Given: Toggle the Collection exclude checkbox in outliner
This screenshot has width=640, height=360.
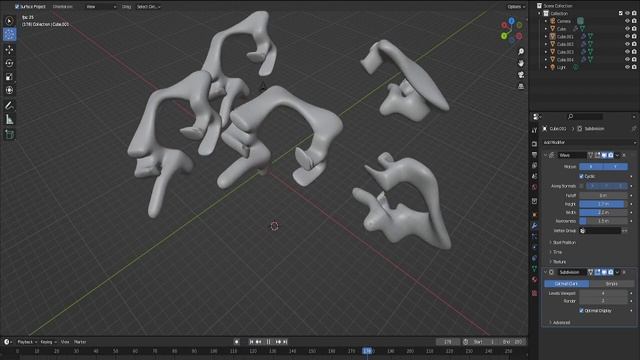Looking at the screenshot, I should coord(621,13).
